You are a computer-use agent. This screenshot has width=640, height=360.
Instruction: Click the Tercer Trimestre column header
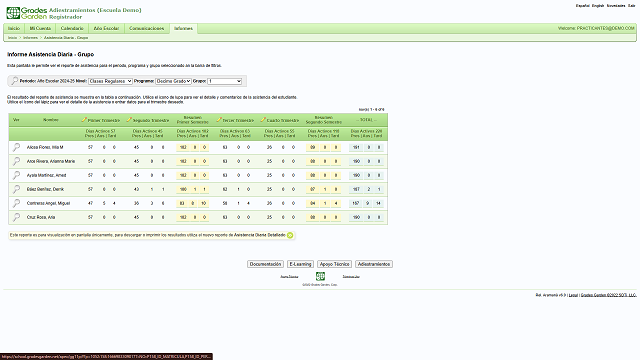[x=238, y=120]
